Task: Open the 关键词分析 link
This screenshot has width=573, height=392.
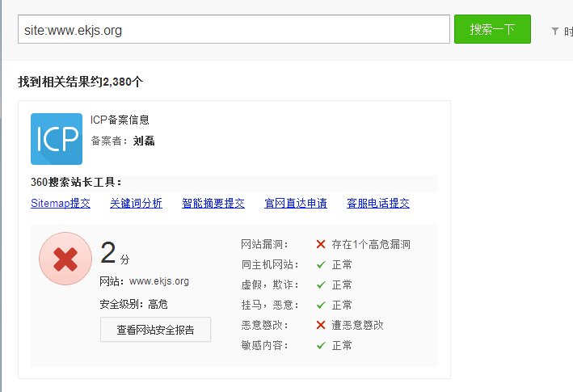Action: coord(136,203)
